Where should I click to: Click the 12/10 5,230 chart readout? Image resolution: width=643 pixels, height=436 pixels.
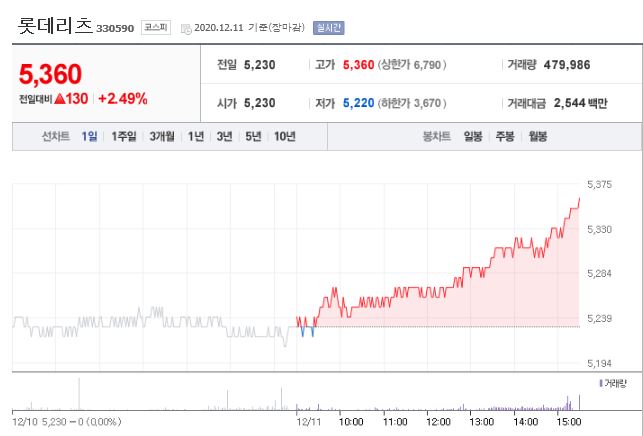coord(67,422)
